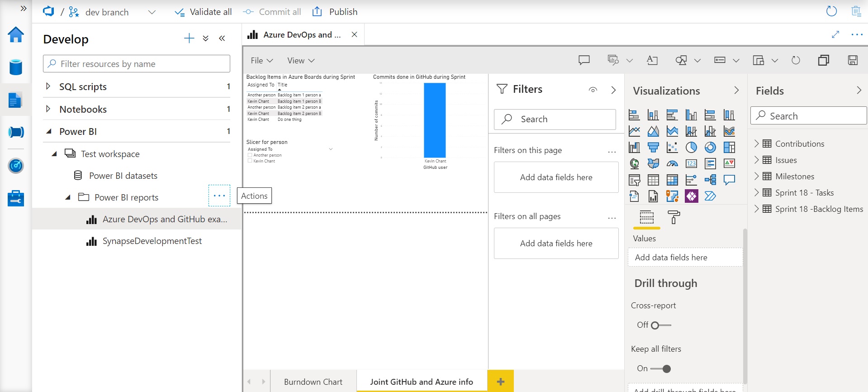Expand the left navigation with double chevron
The width and height of the screenshot is (868, 392).
(24, 9)
